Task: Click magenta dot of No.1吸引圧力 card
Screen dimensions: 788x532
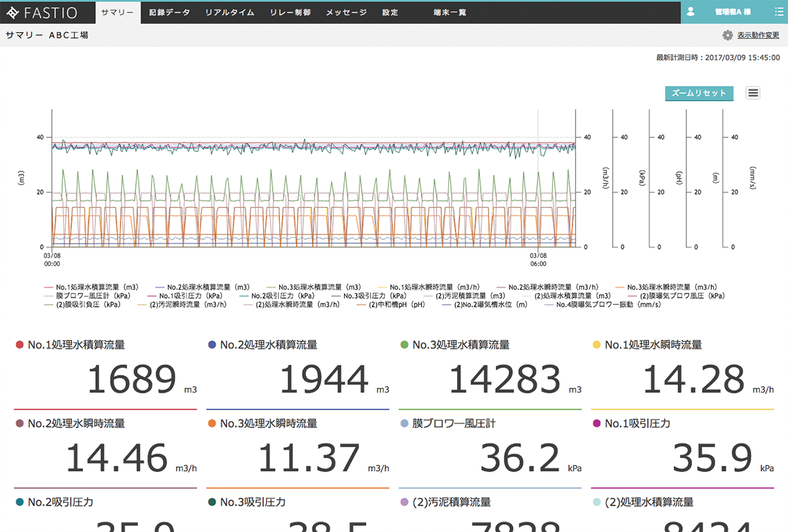Action: (596, 424)
